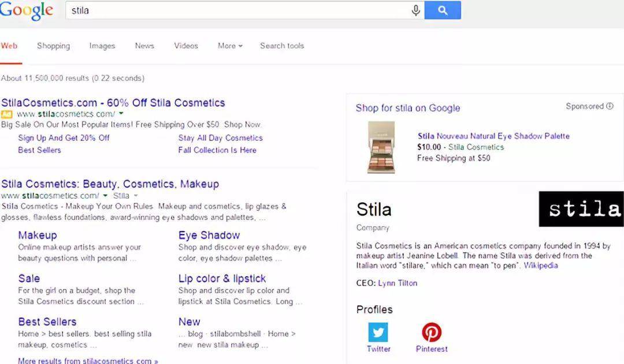Open Search tools options
The image size is (624, 364).
coord(282,46)
